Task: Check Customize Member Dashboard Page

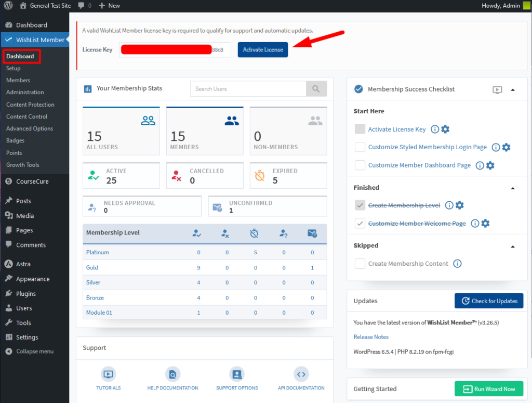Action: pos(360,165)
